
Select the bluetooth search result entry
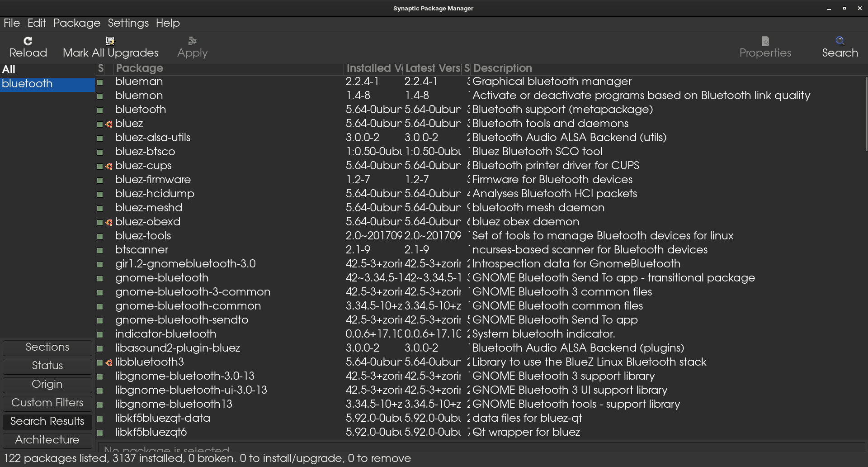coord(27,84)
